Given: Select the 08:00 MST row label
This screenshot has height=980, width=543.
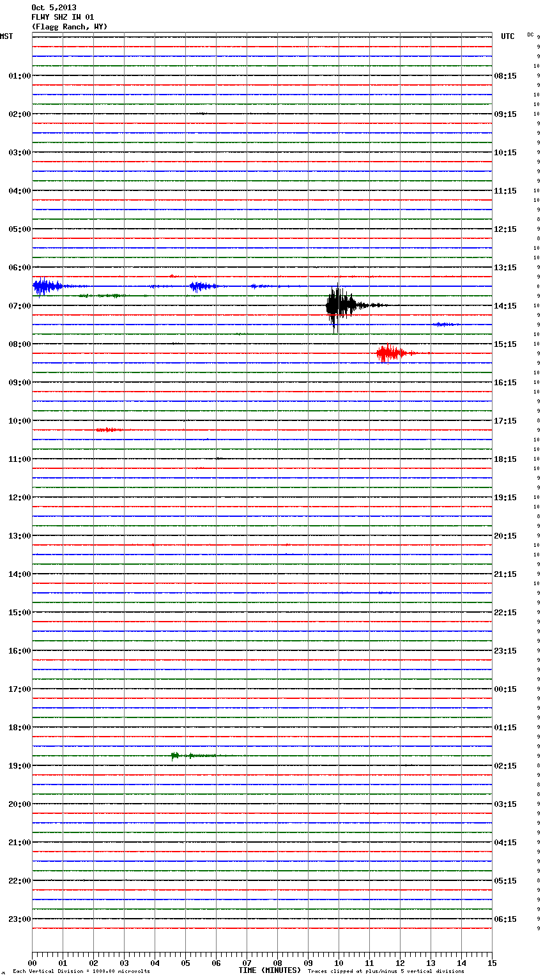Looking at the screenshot, I should 19,344.
